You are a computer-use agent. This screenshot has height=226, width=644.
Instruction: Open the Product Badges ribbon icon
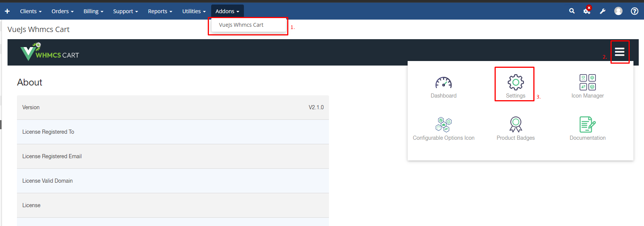(x=516, y=124)
